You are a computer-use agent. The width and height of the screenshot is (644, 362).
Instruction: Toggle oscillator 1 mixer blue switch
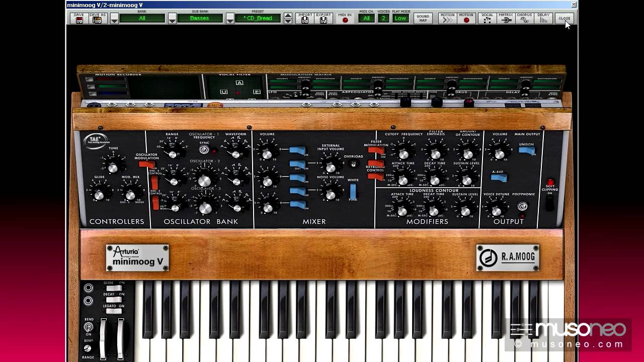(x=297, y=150)
